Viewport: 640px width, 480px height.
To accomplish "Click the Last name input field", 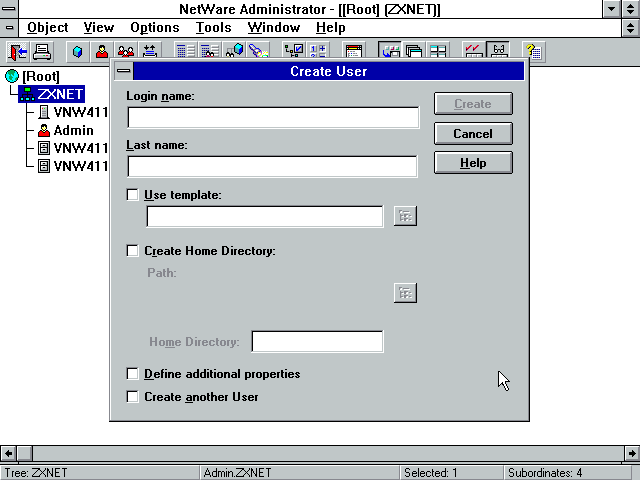I will point(273,167).
